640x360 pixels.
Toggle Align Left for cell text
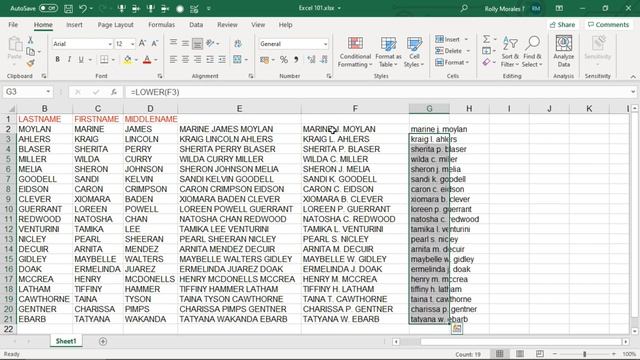click(173, 60)
